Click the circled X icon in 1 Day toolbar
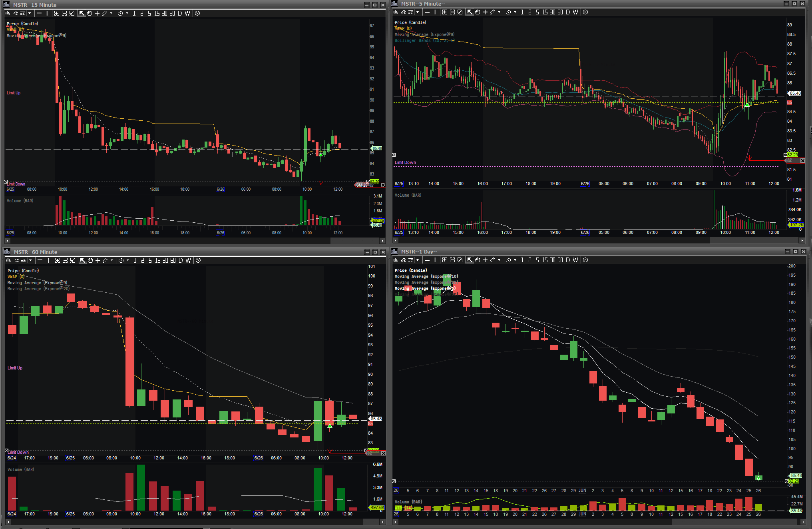812x529 pixels. [x=585, y=260]
